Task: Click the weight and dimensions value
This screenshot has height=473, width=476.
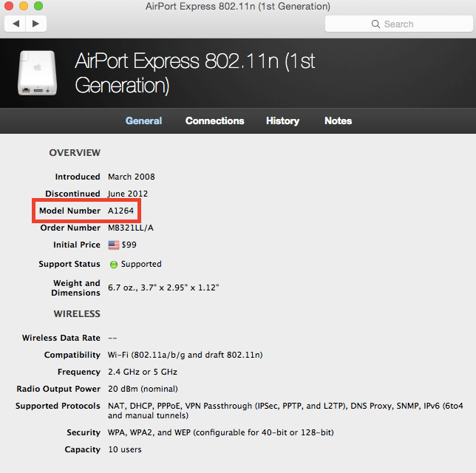Action: pos(163,287)
